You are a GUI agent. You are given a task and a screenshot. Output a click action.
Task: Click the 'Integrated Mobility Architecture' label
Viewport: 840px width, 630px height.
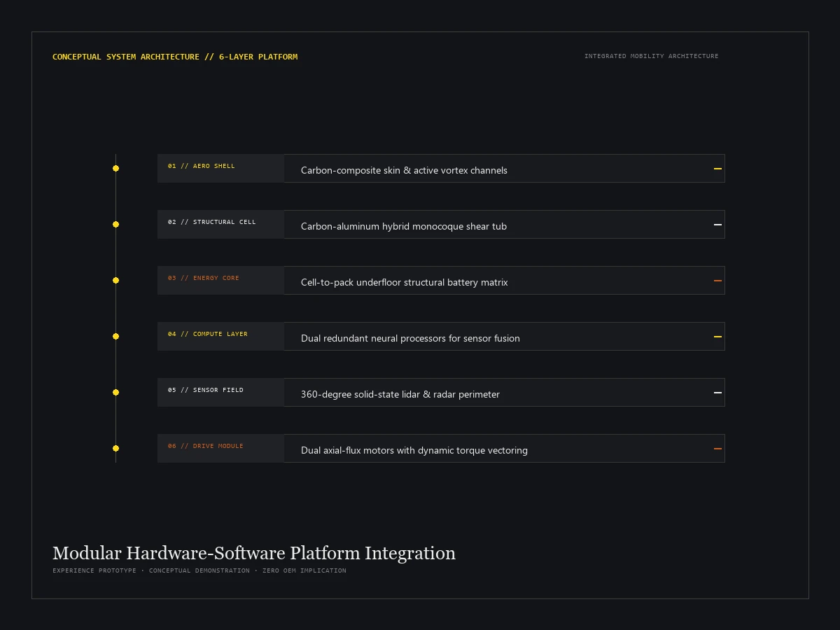tap(652, 56)
